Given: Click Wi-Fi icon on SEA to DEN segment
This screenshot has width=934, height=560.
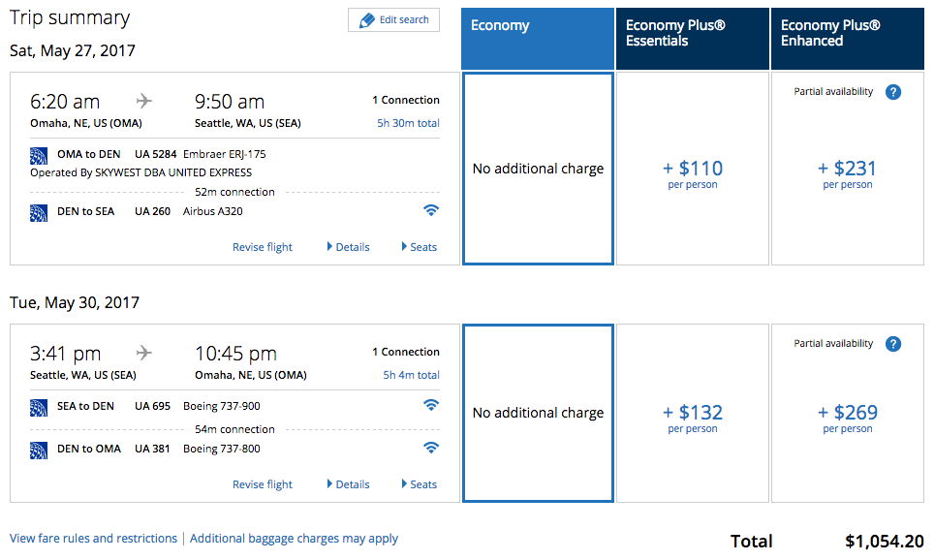Looking at the screenshot, I should coord(430,405).
